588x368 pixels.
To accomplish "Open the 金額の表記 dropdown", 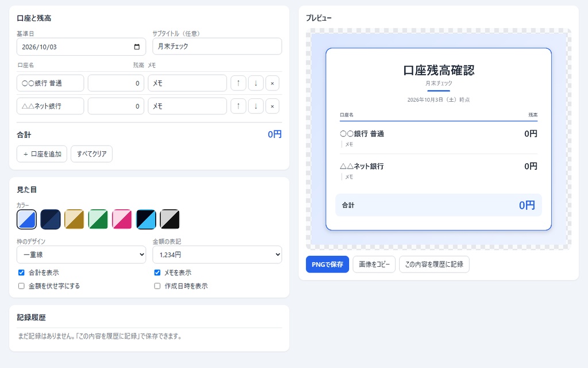I will coord(217,255).
